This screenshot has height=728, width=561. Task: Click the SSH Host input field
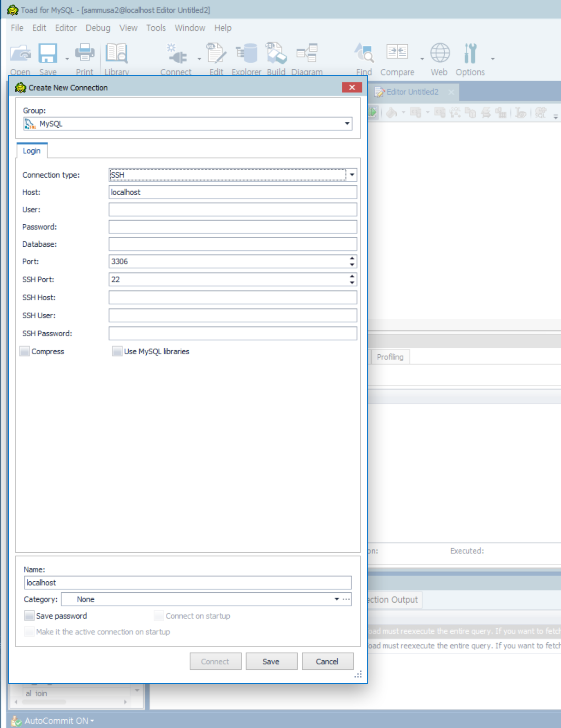tap(233, 298)
